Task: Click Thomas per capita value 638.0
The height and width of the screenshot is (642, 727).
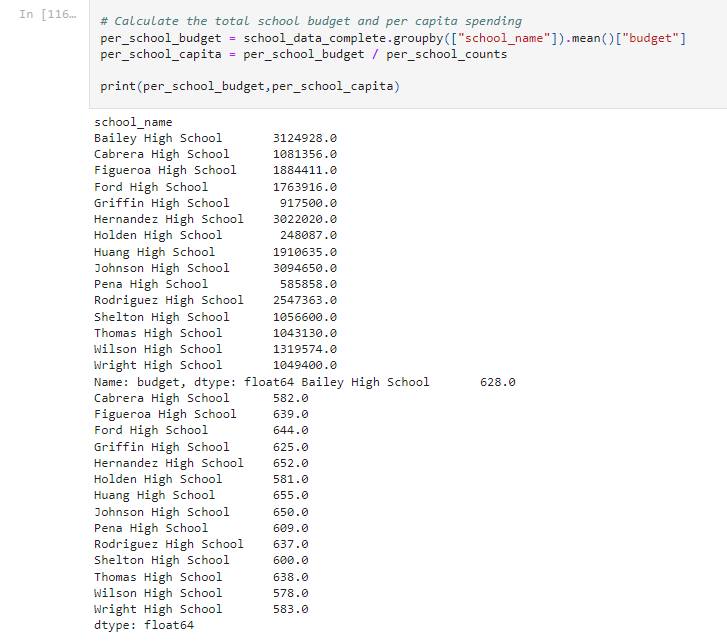Action: pos(290,577)
